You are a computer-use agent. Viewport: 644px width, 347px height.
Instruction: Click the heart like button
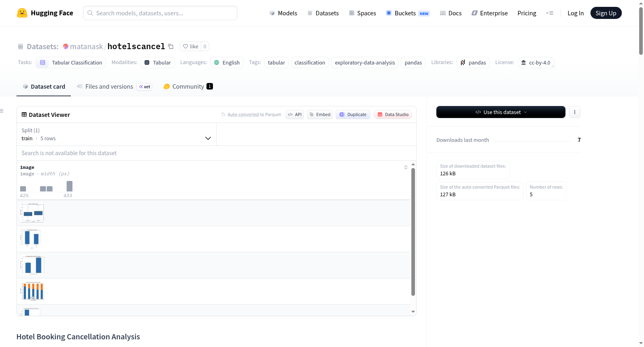190,46
